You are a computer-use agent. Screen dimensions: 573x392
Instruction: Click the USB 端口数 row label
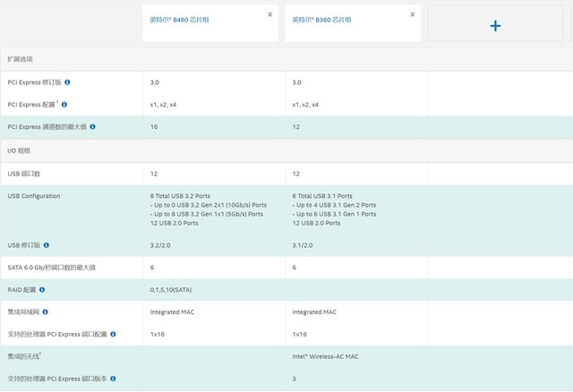[x=25, y=172]
